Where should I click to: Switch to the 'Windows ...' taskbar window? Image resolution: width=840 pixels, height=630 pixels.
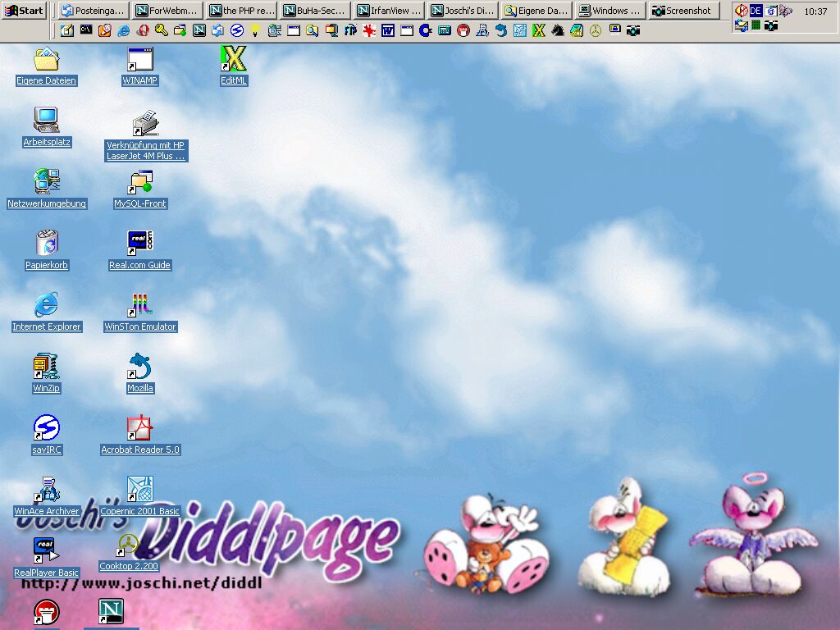[x=610, y=10]
